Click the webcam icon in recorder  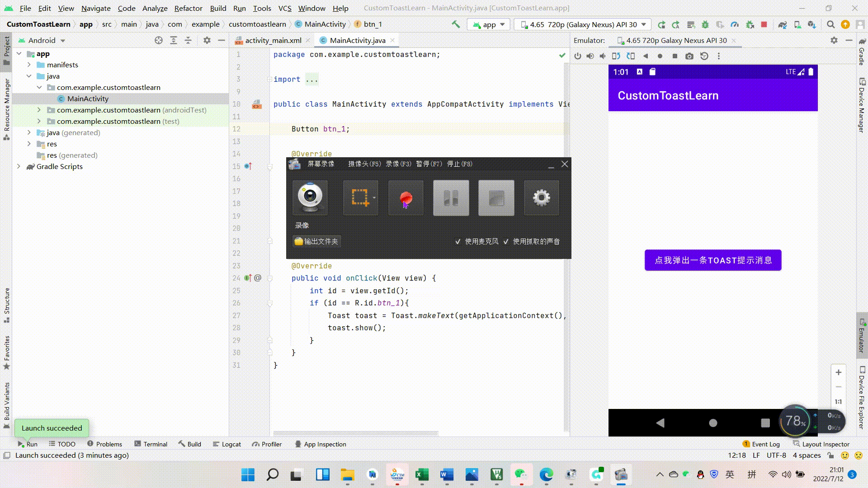[x=310, y=197]
